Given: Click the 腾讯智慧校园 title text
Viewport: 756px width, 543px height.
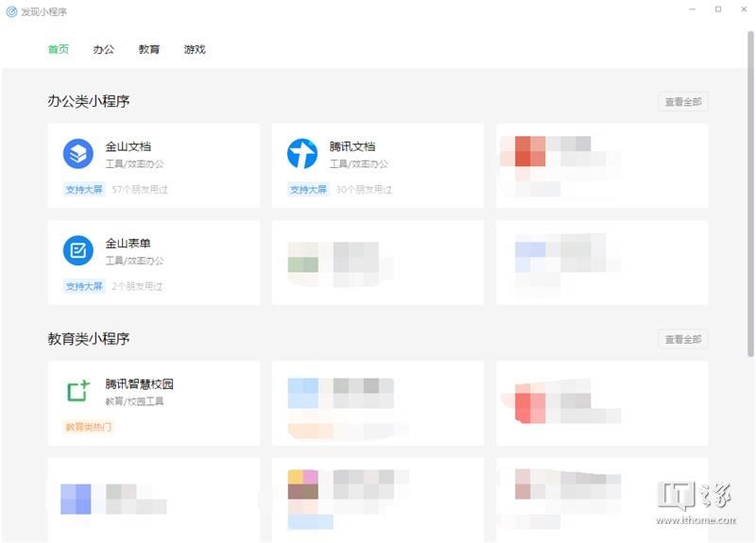Looking at the screenshot, I should (139, 384).
